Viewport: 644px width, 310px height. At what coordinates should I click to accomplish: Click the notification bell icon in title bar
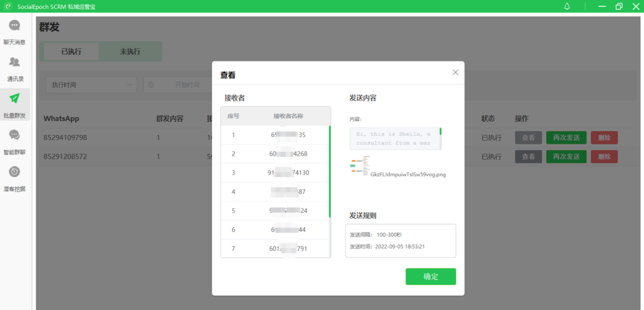click(567, 6)
